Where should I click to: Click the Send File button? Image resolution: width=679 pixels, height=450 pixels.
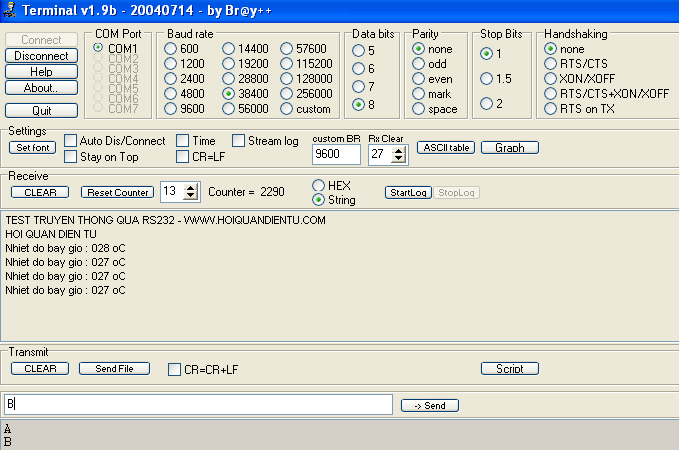114,369
